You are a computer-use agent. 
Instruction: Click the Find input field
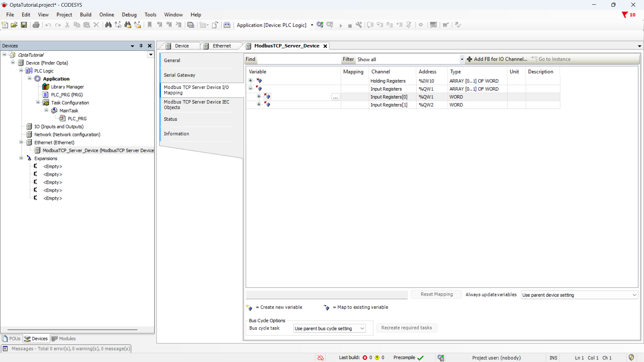click(x=299, y=59)
